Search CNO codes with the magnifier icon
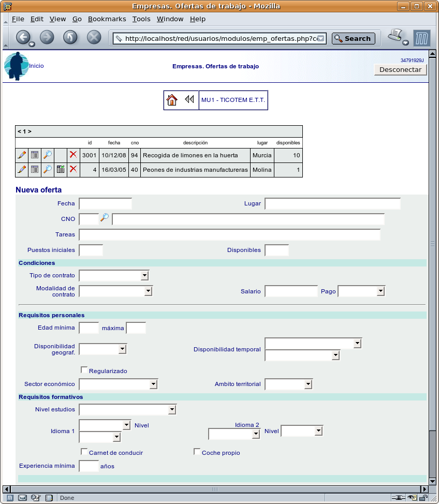The height and width of the screenshot is (504, 439). click(105, 218)
